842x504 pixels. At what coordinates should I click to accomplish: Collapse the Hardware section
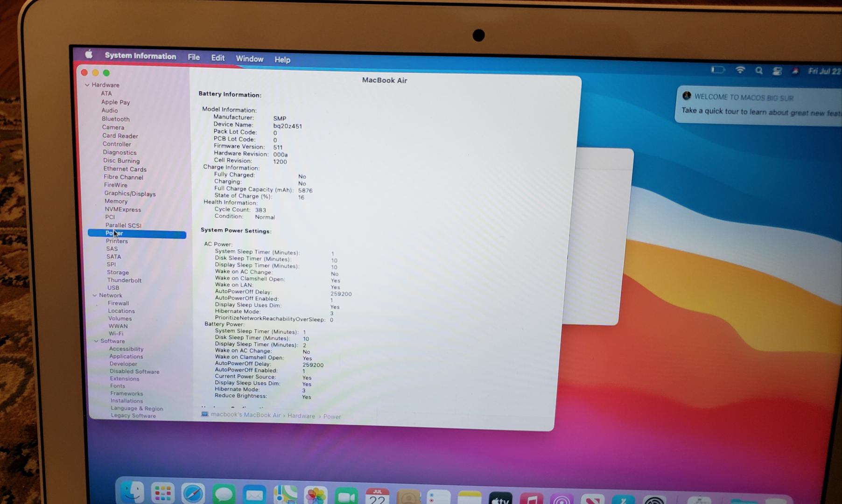[87, 85]
